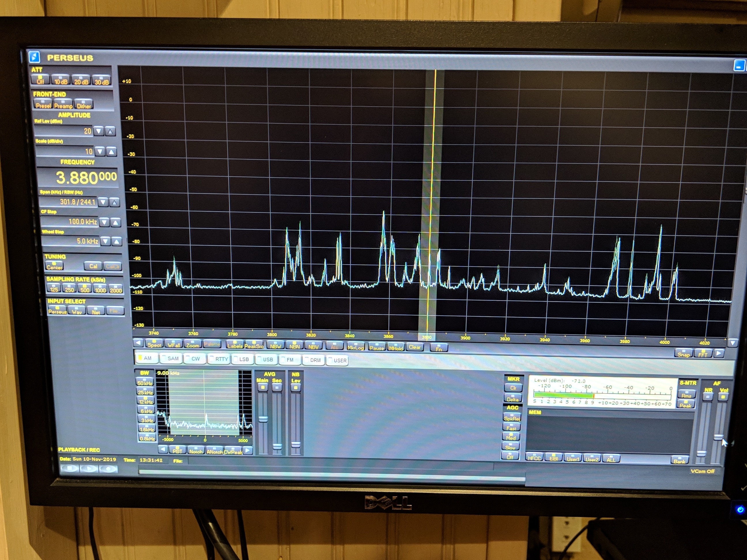Select Perseus as input source
This screenshot has height=560, width=747.
(57, 310)
